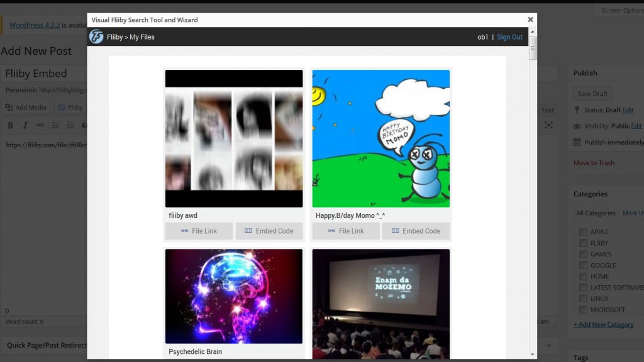Collapse the Quick Page/Post Redirect panel arrow

(x=548, y=346)
